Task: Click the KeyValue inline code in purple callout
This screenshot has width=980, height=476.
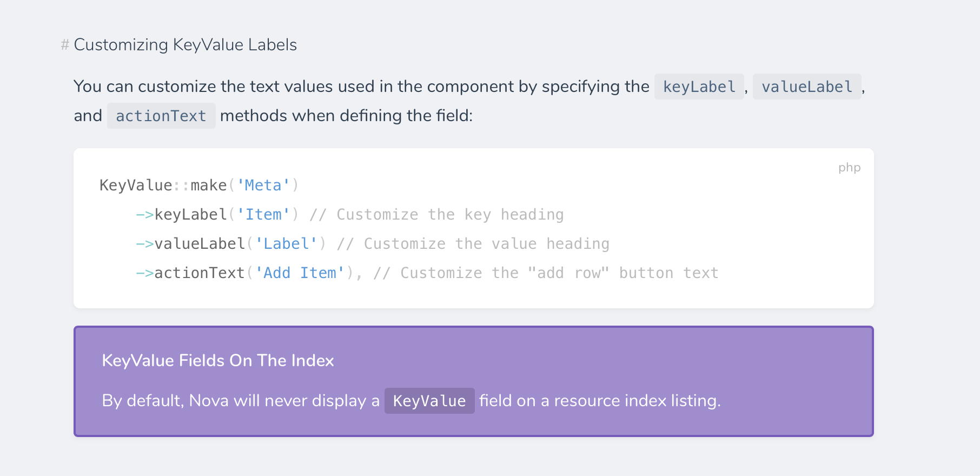Action: (429, 401)
